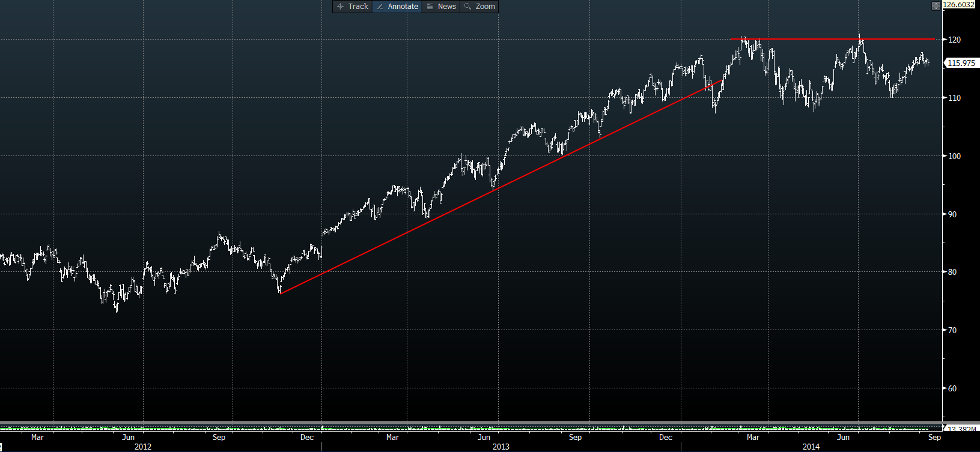
Task: Click the 2013 year label
Action: click(501, 447)
